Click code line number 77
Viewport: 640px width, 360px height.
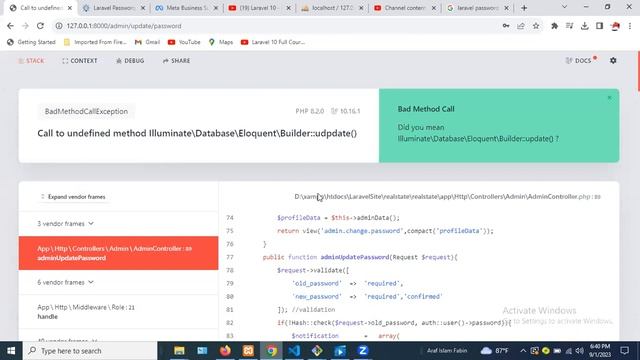point(230,257)
